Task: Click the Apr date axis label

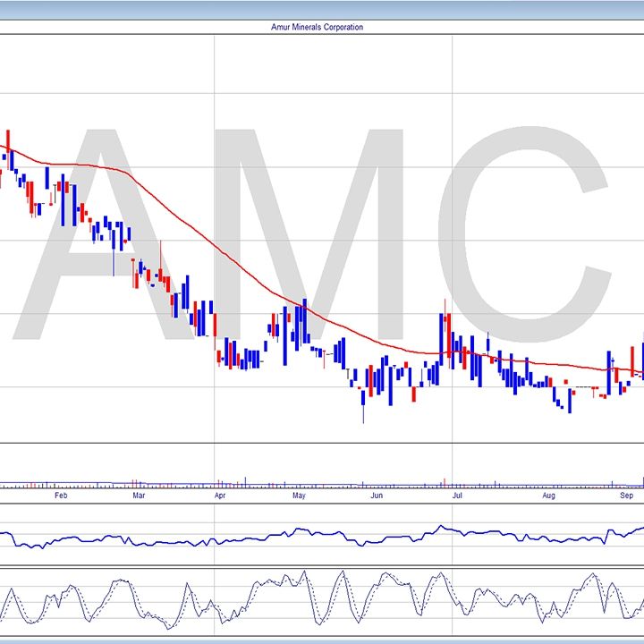Action: tap(220, 495)
